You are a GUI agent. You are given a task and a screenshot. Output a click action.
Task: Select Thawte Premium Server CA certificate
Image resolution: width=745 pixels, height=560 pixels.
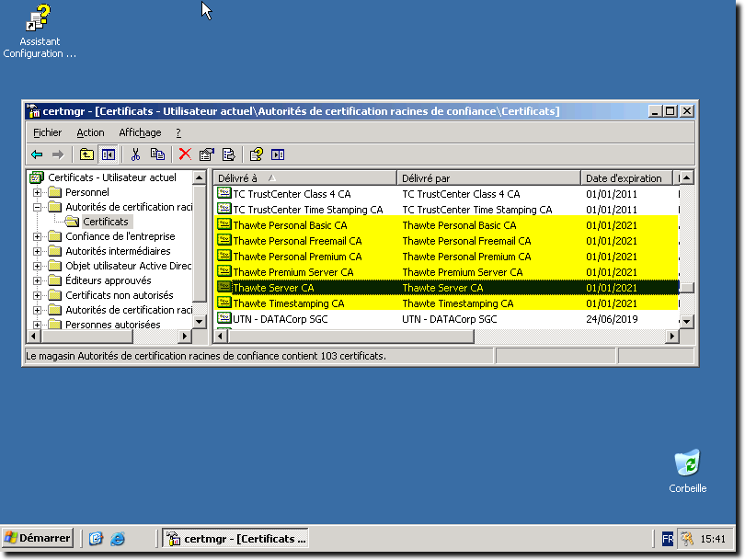447,271
